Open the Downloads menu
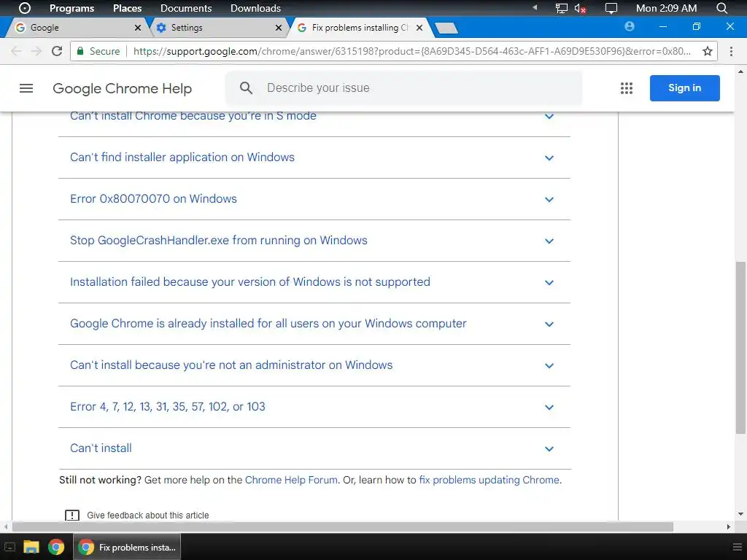This screenshot has height=560, width=747. [x=255, y=8]
